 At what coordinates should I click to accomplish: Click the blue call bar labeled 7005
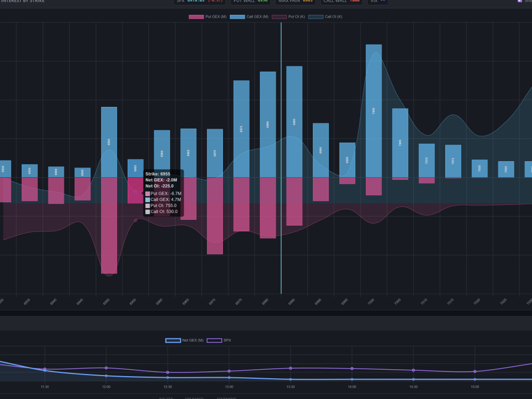[x=400, y=143]
